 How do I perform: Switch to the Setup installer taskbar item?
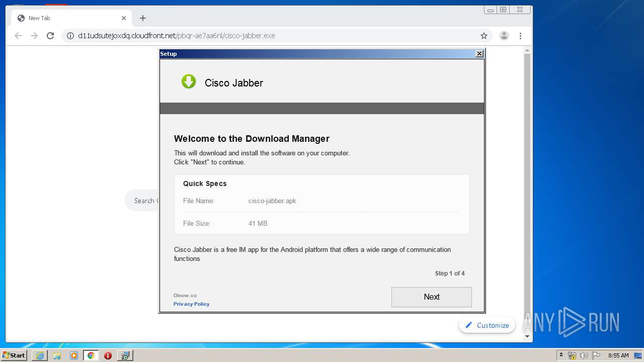tap(125, 355)
